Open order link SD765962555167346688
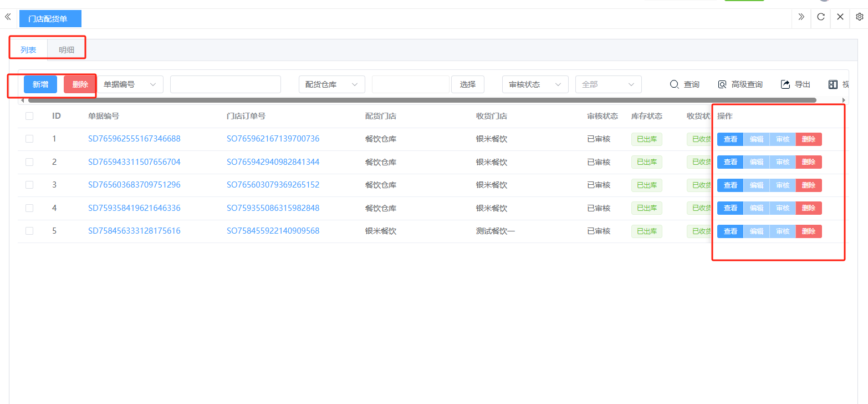868x404 pixels. pos(134,139)
